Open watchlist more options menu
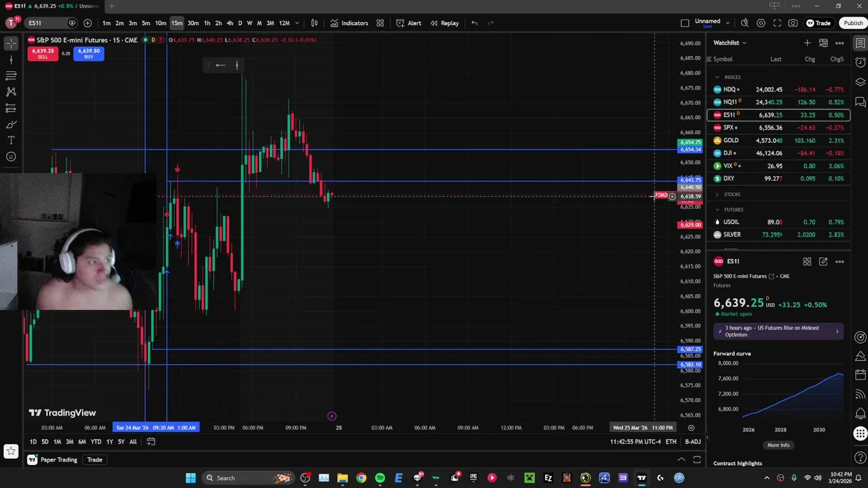The width and height of the screenshot is (868, 488). (x=840, y=43)
